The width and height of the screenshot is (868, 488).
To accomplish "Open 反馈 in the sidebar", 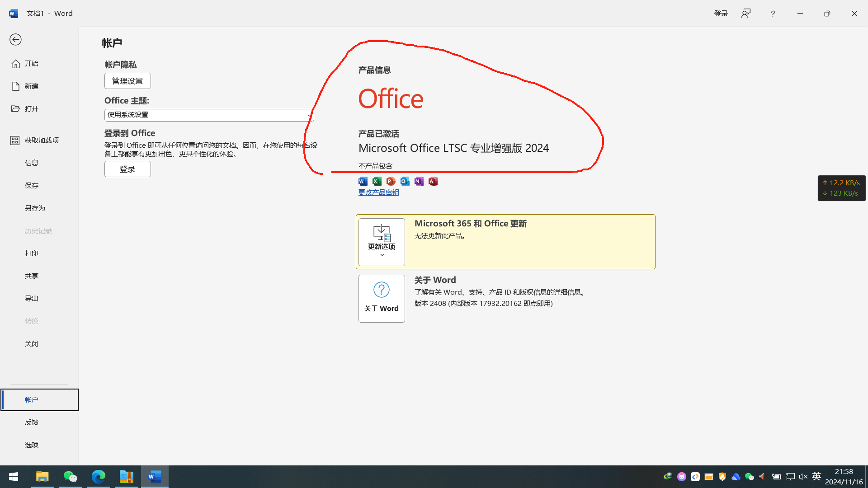I will (x=39, y=422).
